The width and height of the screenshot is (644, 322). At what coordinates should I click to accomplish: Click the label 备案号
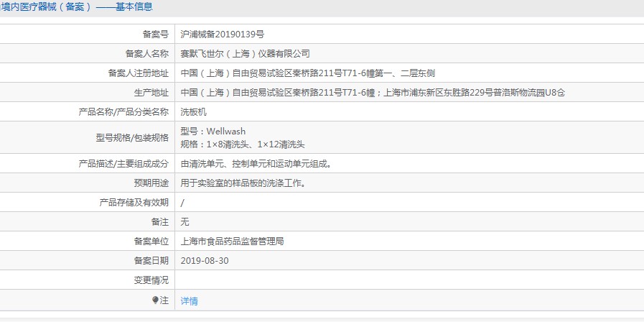point(155,34)
